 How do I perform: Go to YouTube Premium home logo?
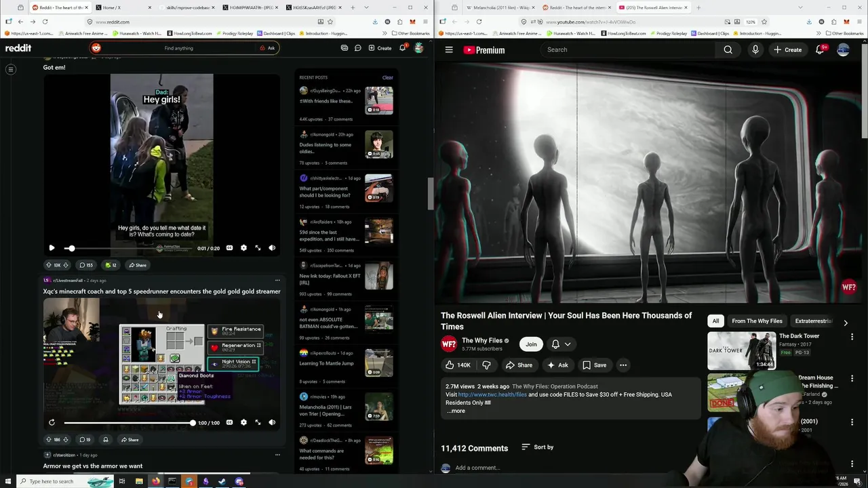click(x=484, y=49)
